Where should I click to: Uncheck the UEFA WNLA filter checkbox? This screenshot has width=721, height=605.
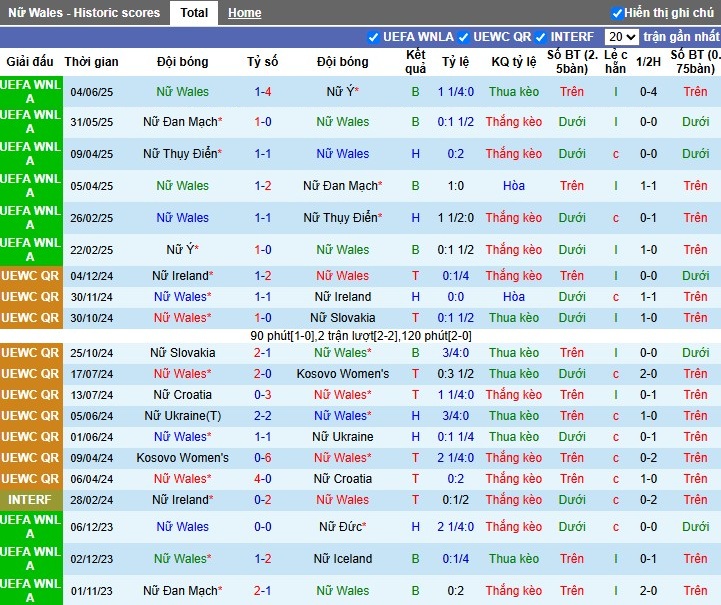point(373,37)
